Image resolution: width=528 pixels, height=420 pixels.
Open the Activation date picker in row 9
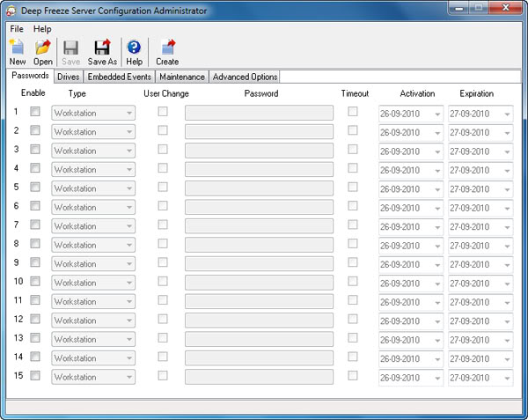[x=411, y=265]
